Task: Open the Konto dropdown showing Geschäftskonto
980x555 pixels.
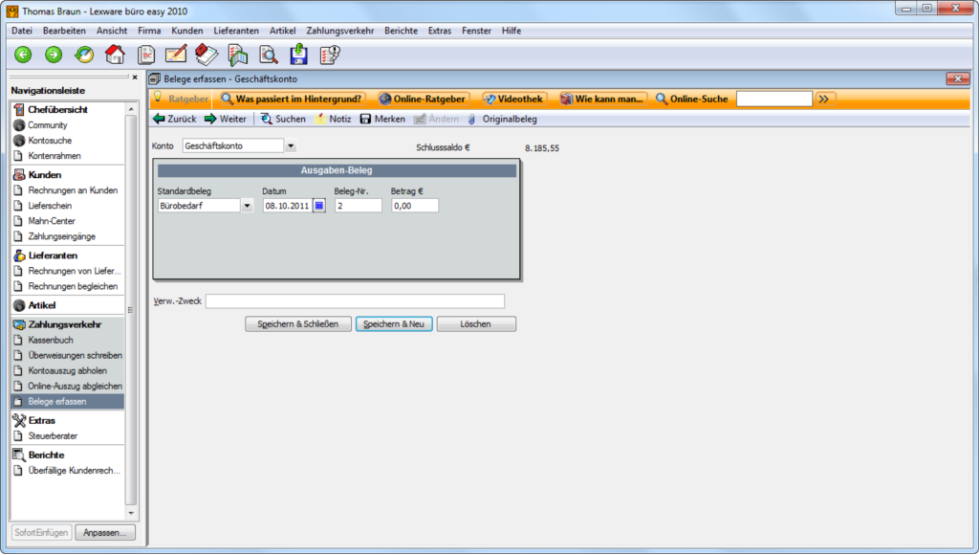Action: pos(291,144)
